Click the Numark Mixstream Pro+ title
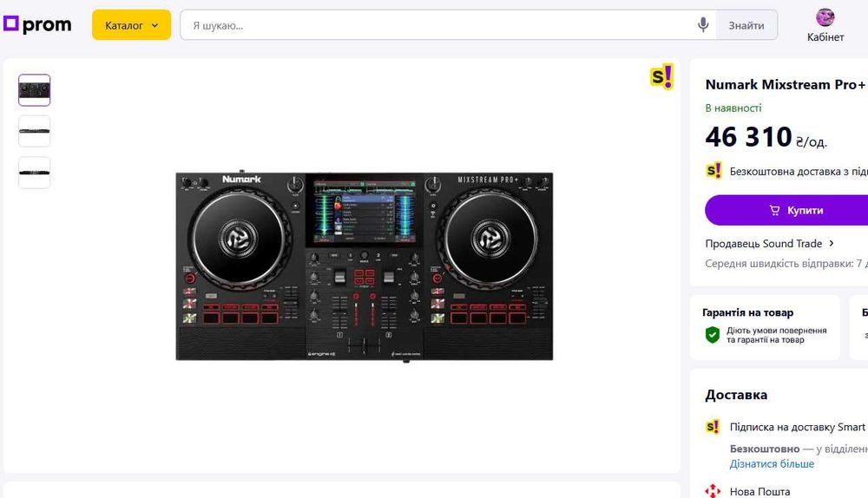 (x=785, y=85)
